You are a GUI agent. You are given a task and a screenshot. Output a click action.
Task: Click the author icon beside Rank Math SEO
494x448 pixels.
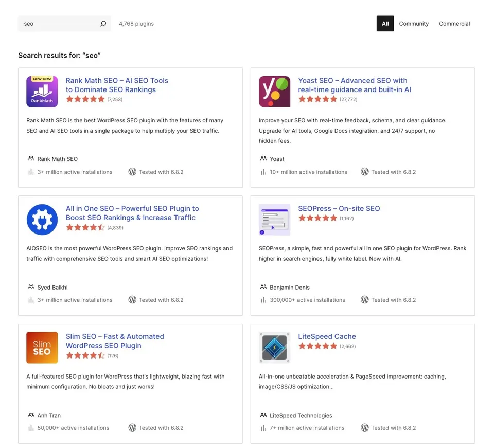pos(31,158)
